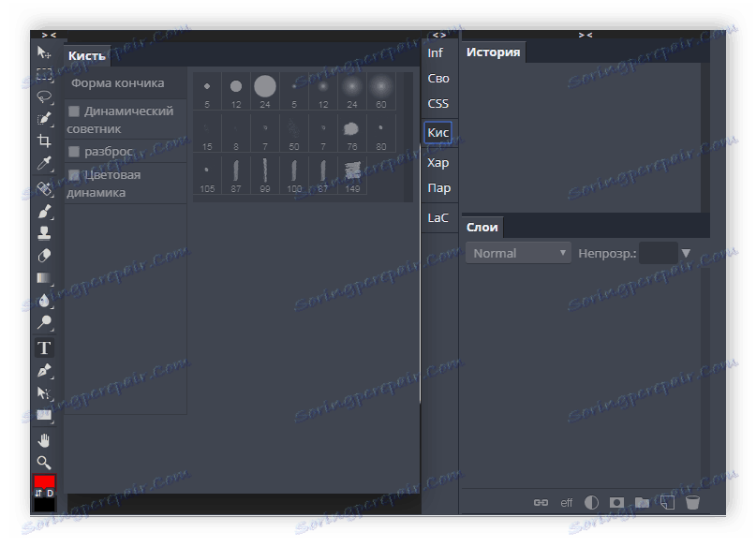Image resolution: width=756 pixels, height=547 pixels.
Task: Open the Пар paragraph side panel
Action: pyautogui.click(x=438, y=188)
